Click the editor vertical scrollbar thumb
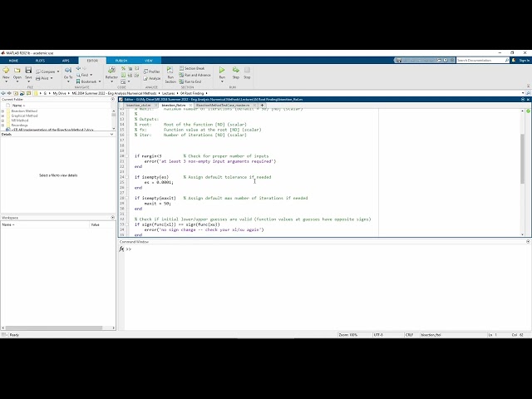Viewport: 532px width, 399px height. (x=523, y=159)
